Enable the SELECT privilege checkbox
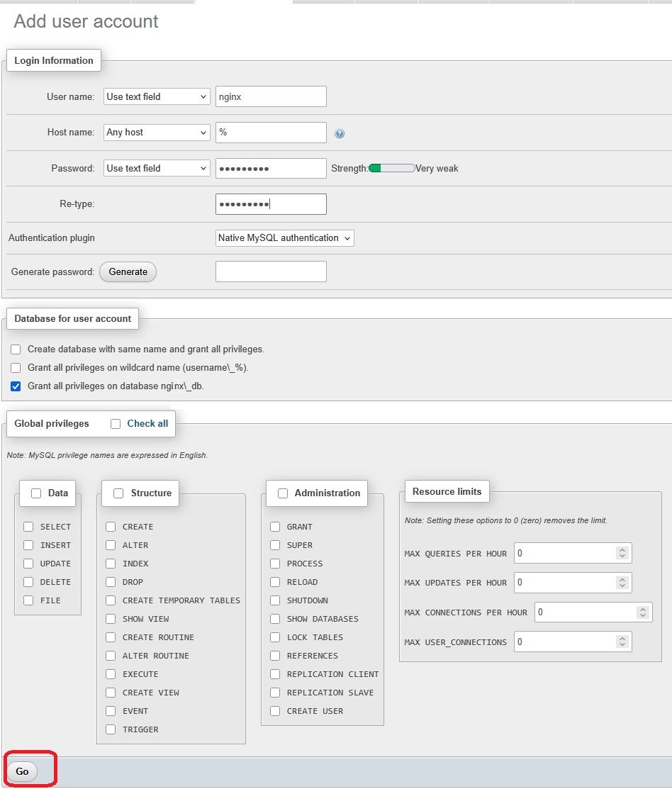Screen dimensions: 672x789 28,527
